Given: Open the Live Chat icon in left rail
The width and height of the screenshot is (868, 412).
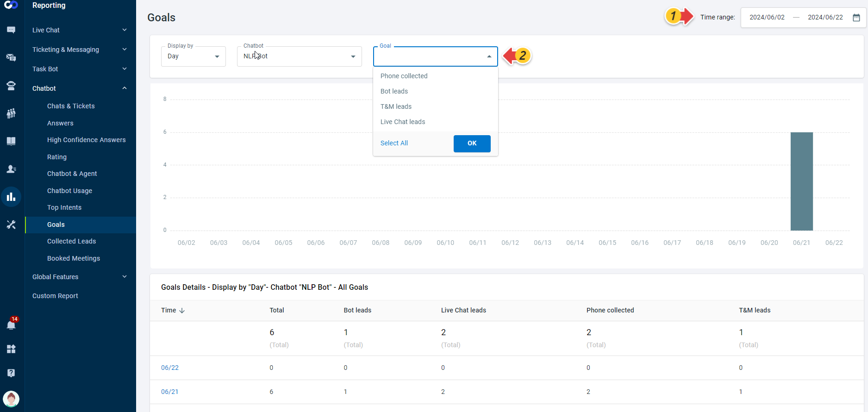Looking at the screenshot, I should 11,30.
